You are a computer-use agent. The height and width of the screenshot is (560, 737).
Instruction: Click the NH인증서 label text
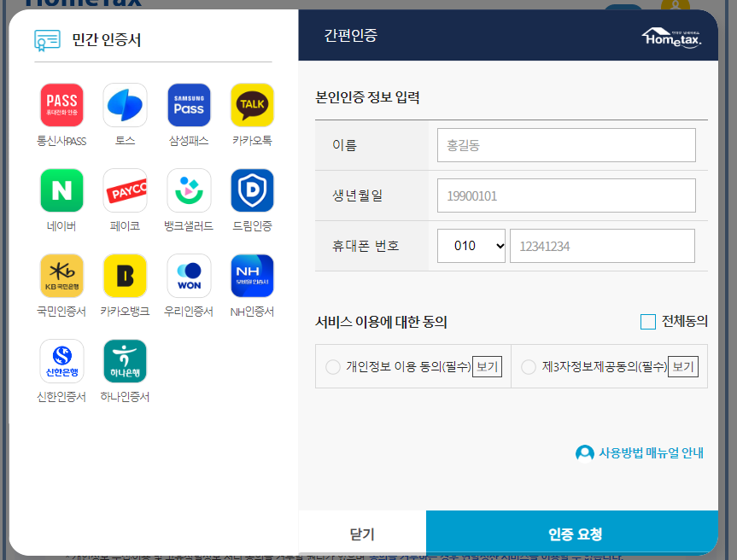(x=253, y=312)
